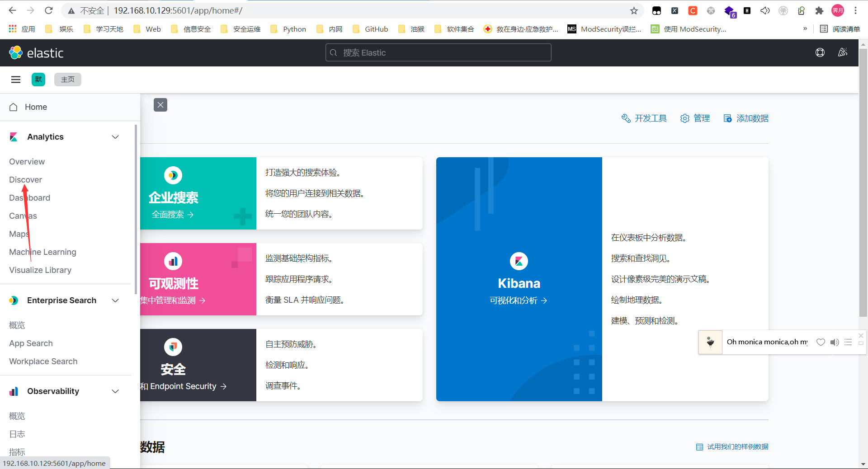Viewport: 868px width, 469px height.
Task: Open Discover in the Analytics menu
Action: point(25,180)
